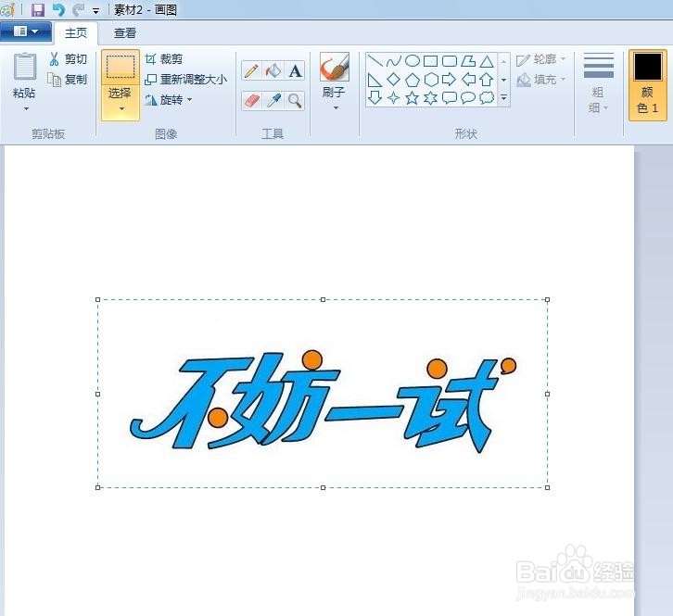The width and height of the screenshot is (673, 616).
Task: Select the Text tool
Action: pos(295,70)
